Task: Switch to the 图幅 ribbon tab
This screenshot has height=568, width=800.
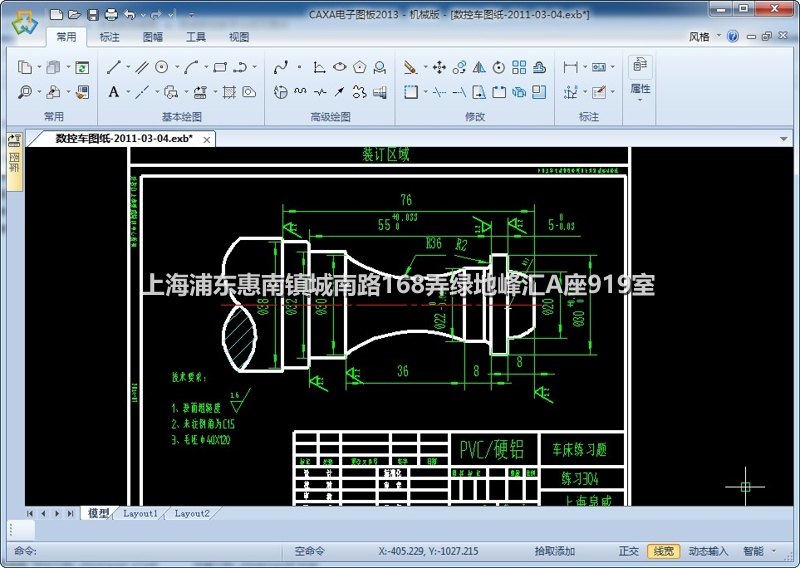Action: coord(153,37)
